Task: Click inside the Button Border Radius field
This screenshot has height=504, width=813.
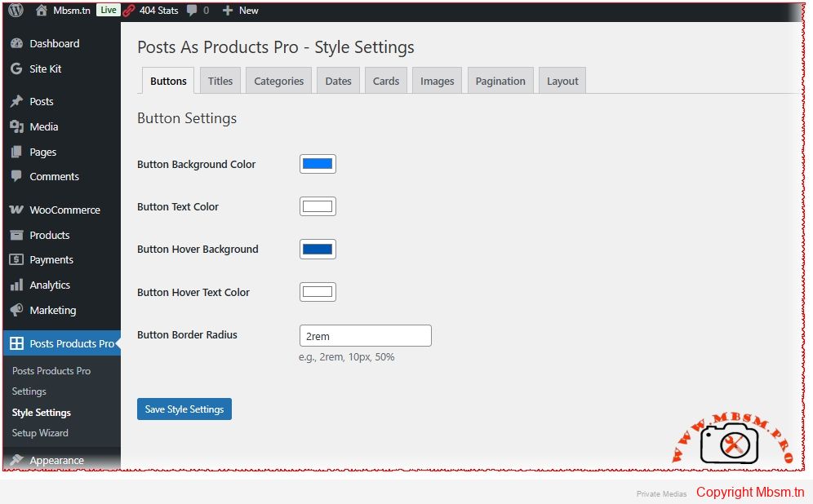Action: [365, 335]
